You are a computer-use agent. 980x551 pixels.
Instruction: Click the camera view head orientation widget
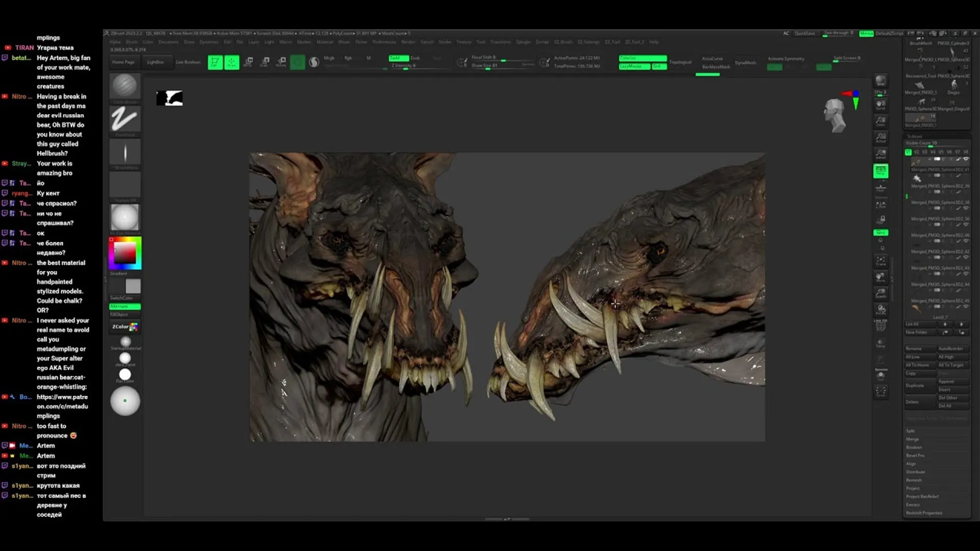pos(835,115)
